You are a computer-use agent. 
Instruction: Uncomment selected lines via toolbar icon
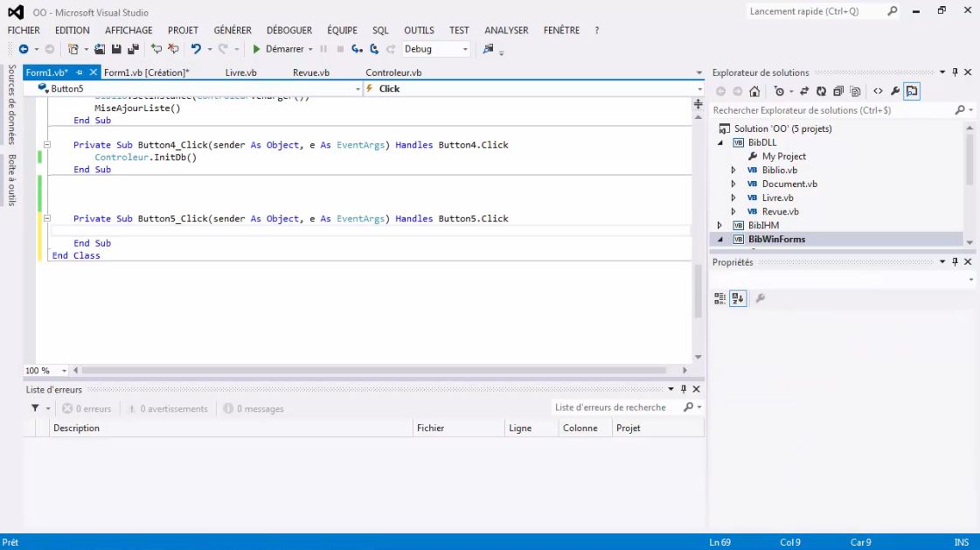click(x=173, y=49)
